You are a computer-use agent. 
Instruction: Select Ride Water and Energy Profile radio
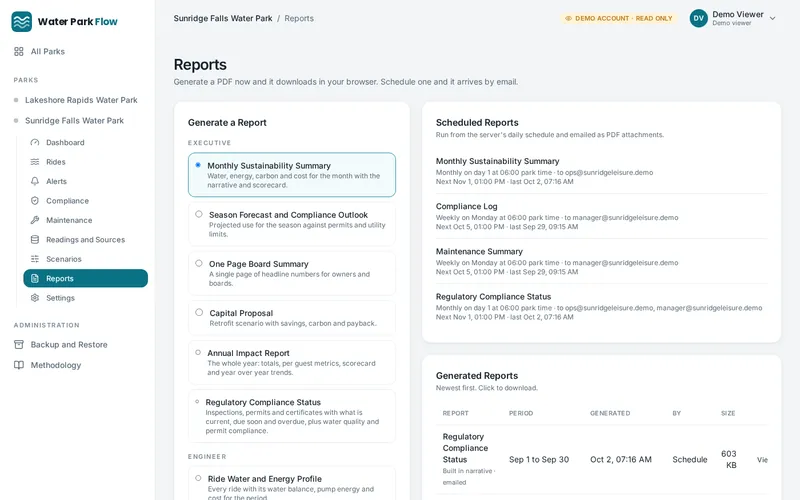198,478
